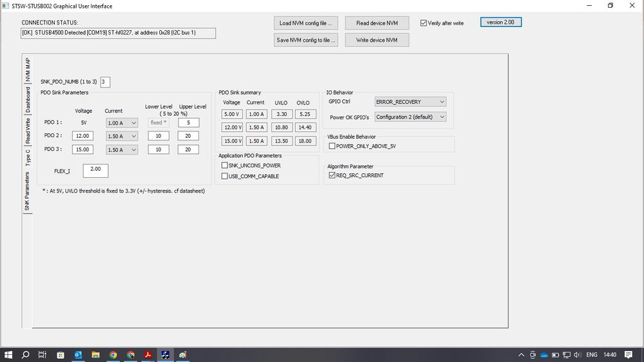Open the volume speaker tray icon
The image size is (644, 362).
point(578,355)
